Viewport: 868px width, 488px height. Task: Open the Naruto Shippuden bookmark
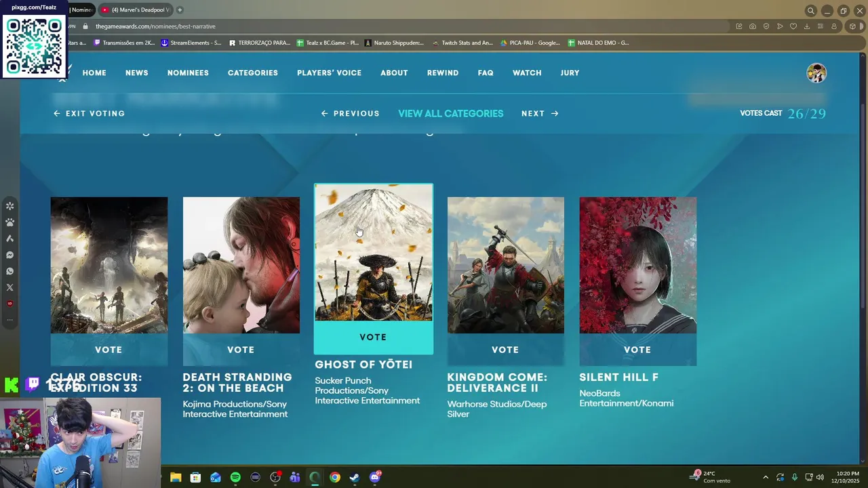pos(394,43)
